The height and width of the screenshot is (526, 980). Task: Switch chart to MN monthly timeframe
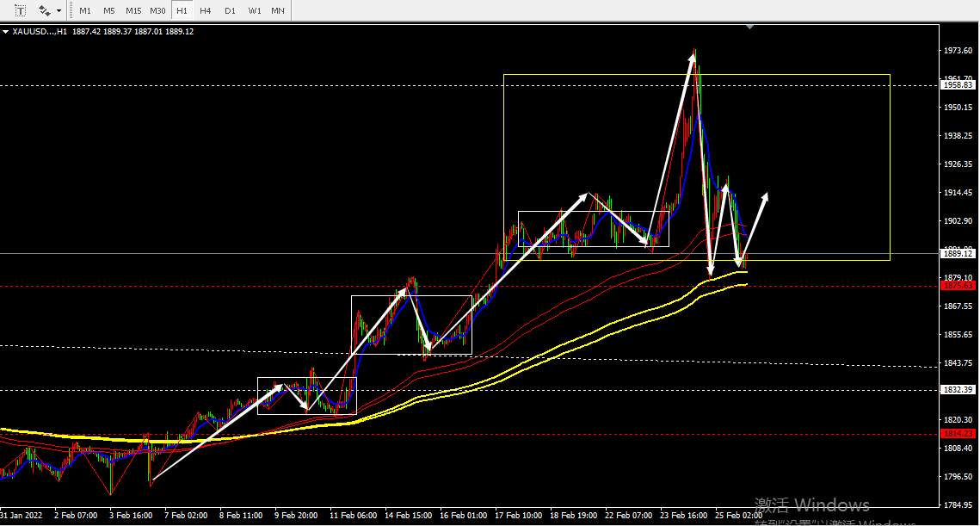[278, 10]
